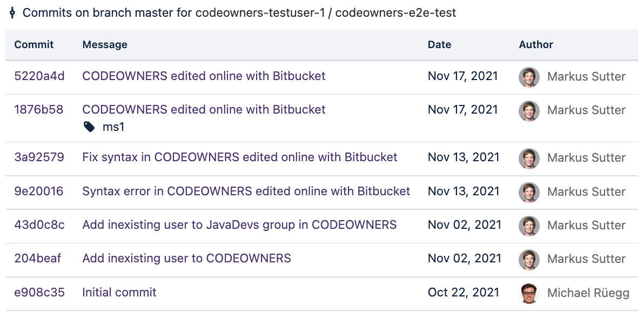Viewport: 644px width, 317px height.
Task: Click the branch icon next to the page title
Action: tap(12, 12)
